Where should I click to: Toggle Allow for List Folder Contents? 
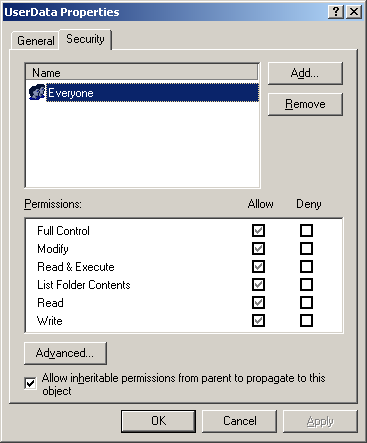tap(258, 284)
